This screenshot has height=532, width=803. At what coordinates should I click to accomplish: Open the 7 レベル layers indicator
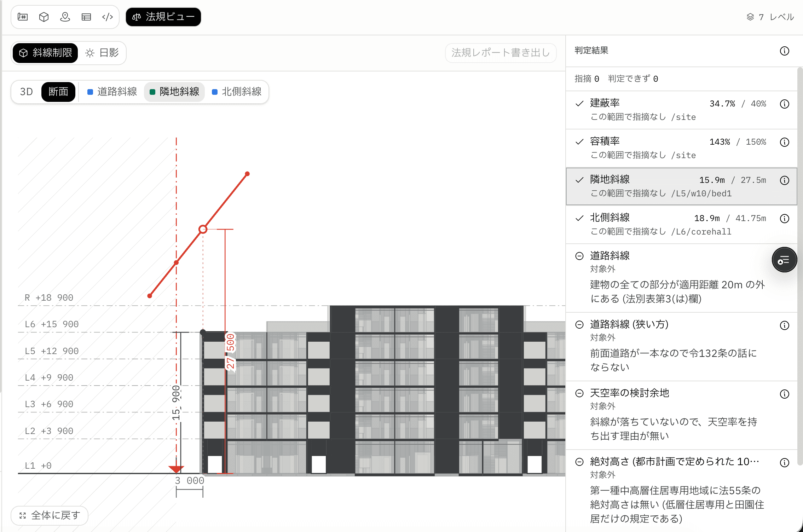770,17
